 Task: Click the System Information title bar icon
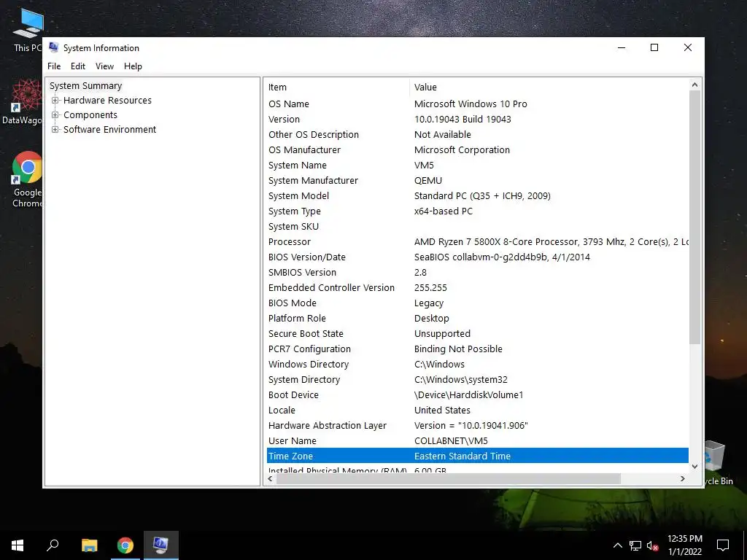(54, 47)
